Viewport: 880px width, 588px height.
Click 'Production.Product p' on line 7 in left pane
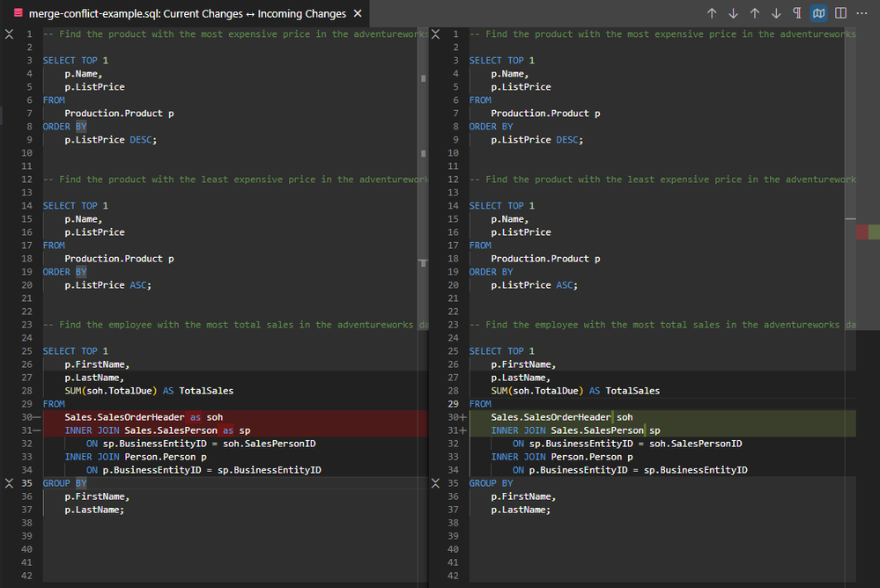119,114
